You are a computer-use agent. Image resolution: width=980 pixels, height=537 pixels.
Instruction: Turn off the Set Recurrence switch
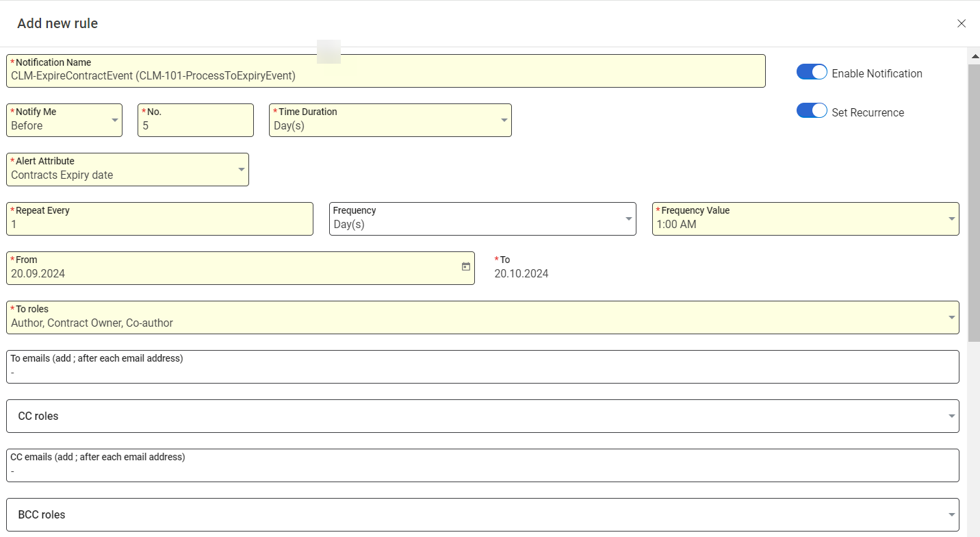812,111
